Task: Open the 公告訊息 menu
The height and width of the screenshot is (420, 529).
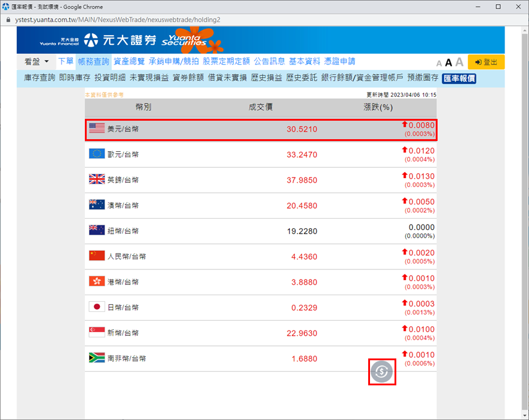Action: (270, 62)
